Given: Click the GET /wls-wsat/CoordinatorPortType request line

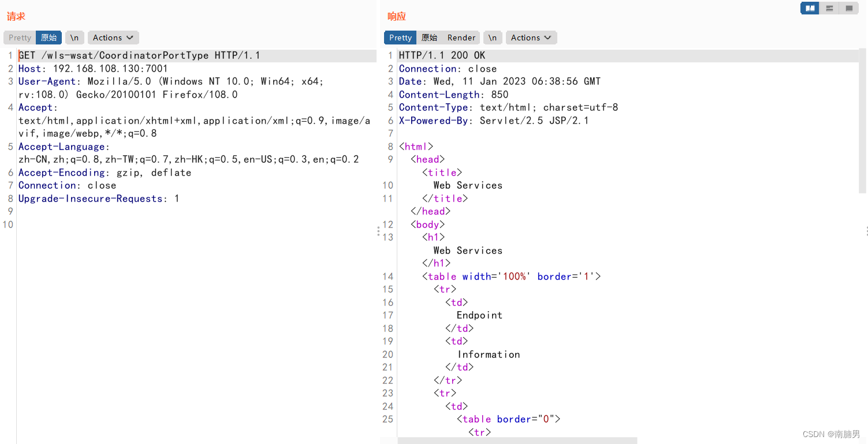Looking at the screenshot, I should pyautogui.click(x=139, y=55).
